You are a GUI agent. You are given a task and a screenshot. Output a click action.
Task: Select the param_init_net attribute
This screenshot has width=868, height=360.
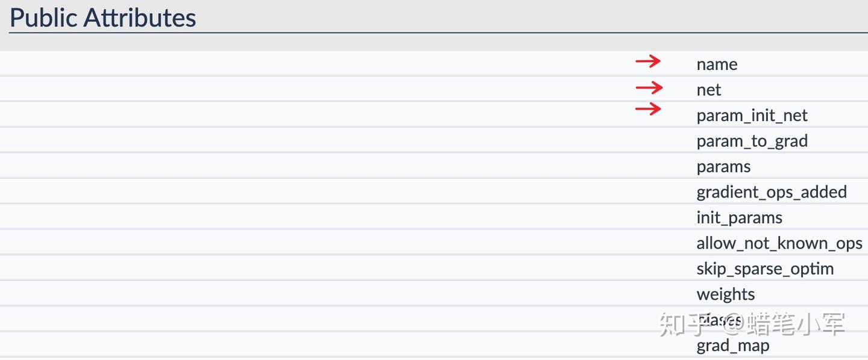tap(752, 116)
